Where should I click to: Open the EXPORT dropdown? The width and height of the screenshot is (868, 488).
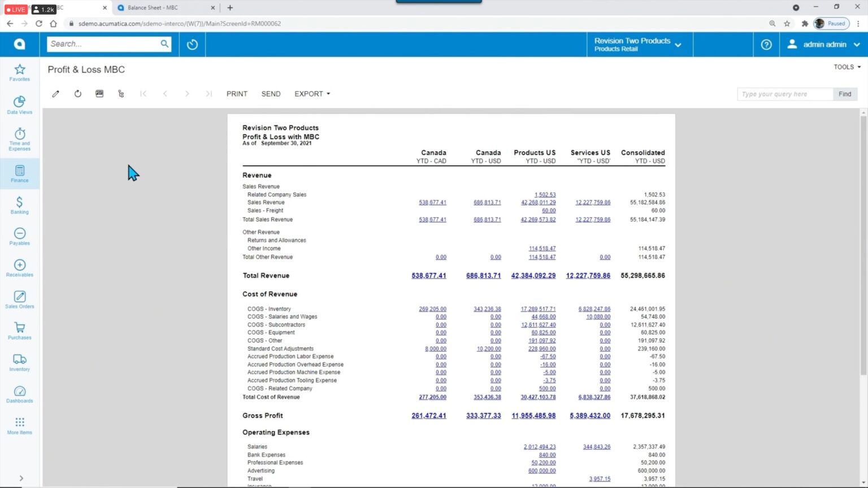tap(311, 94)
